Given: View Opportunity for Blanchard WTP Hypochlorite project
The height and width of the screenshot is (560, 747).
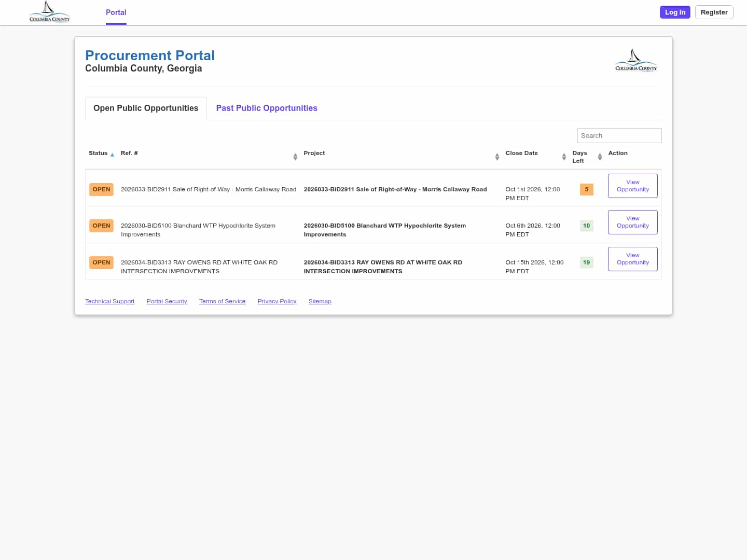Looking at the screenshot, I should click(x=632, y=222).
